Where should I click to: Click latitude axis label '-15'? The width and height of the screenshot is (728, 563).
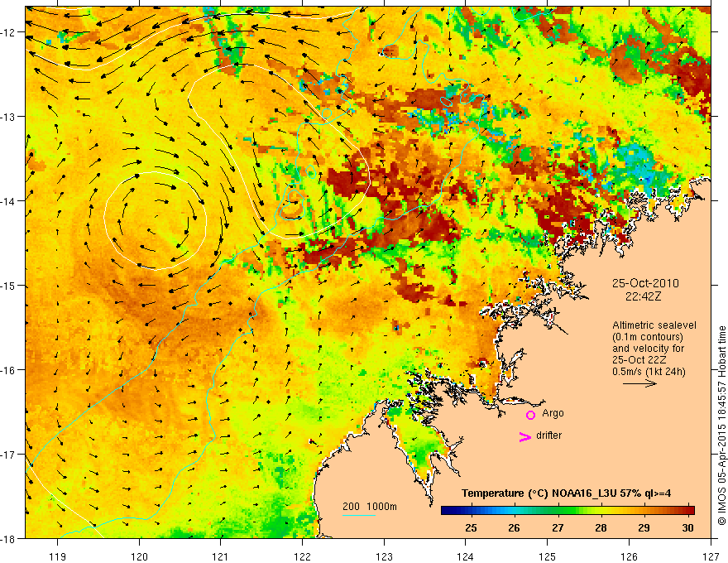click(8, 286)
